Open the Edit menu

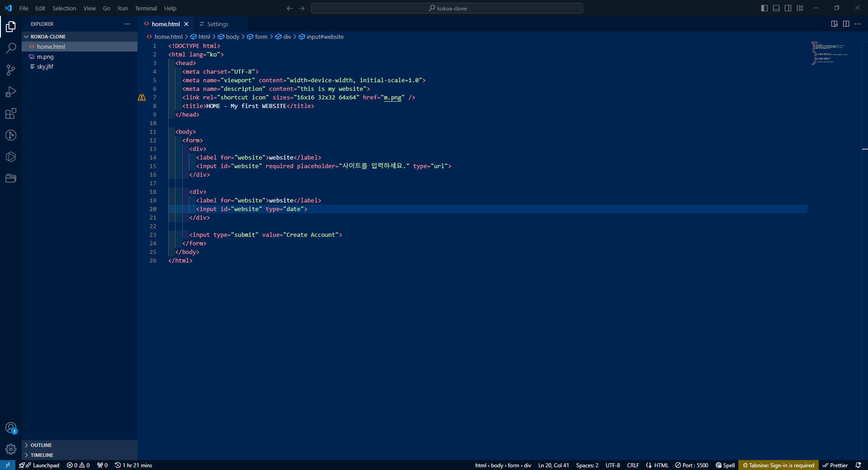point(40,8)
